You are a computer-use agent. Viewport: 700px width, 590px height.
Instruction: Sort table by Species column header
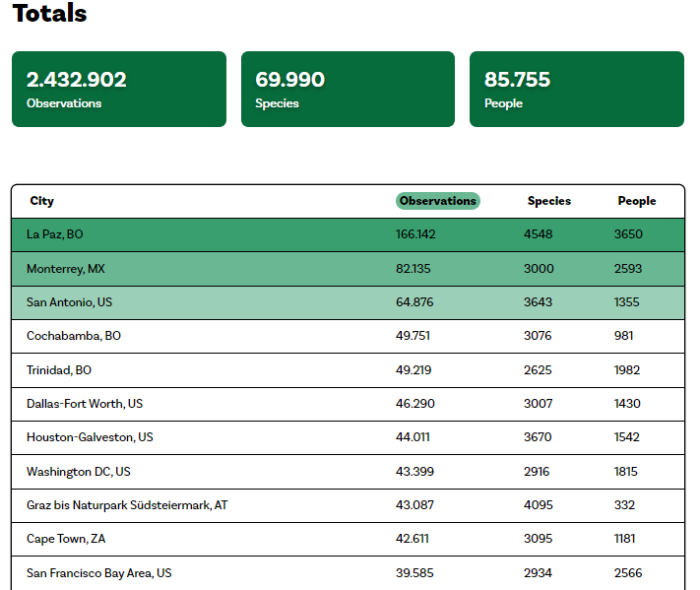[x=548, y=201]
